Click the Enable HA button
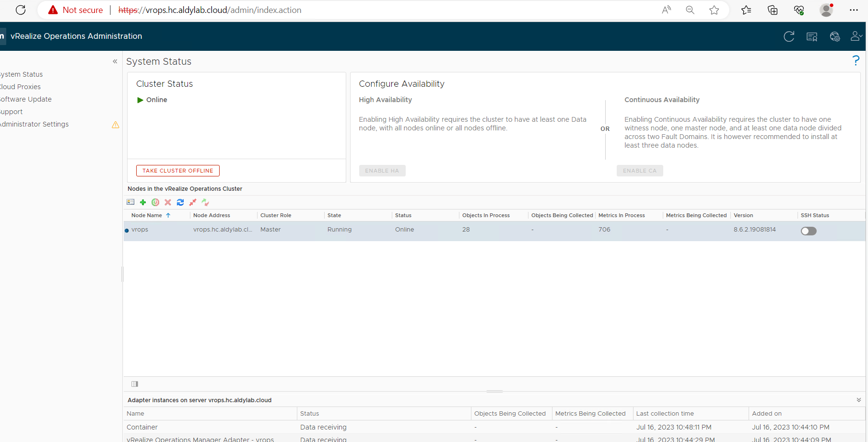Image resolution: width=868 pixels, height=442 pixels. pyautogui.click(x=382, y=171)
